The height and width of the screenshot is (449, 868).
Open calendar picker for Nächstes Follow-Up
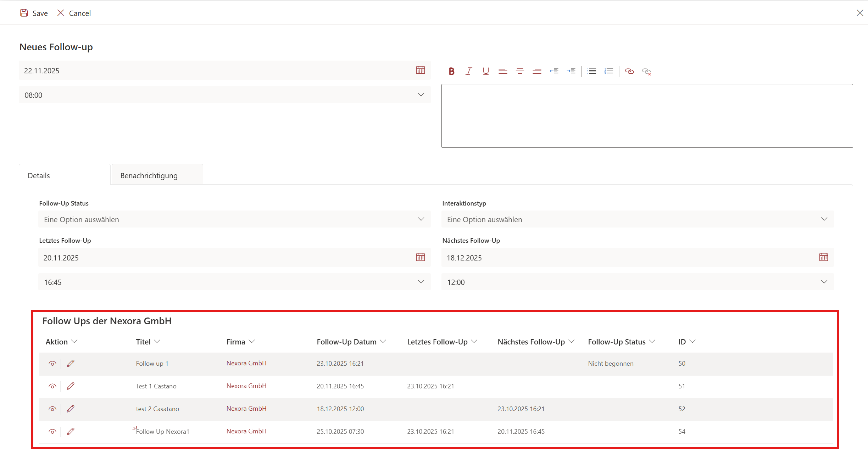(823, 257)
